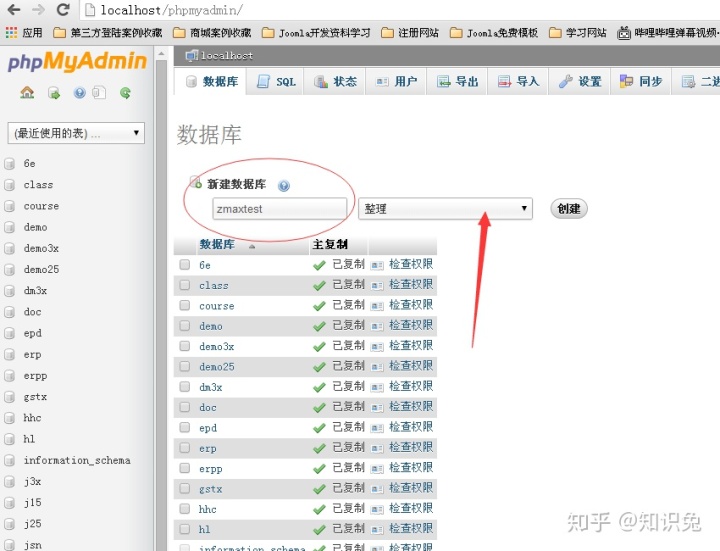The height and width of the screenshot is (551, 720).
Task: Open the 注册网站 bookmark folder
Action: point(410,33)
